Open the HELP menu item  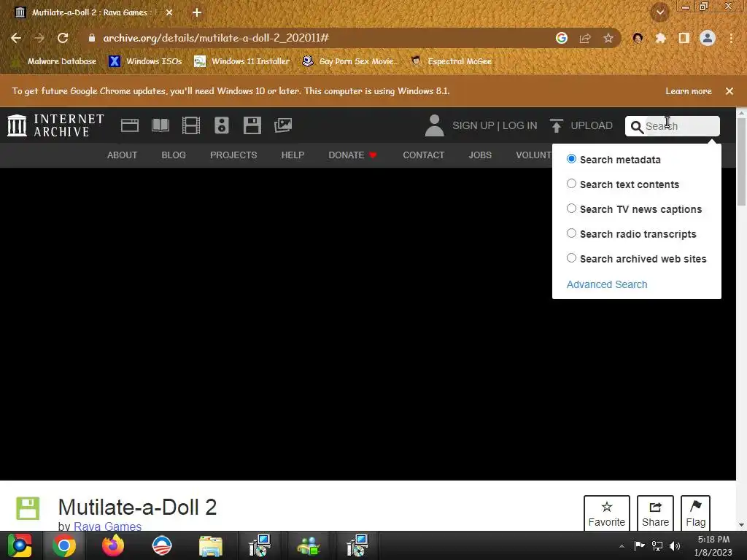[293, 155]
